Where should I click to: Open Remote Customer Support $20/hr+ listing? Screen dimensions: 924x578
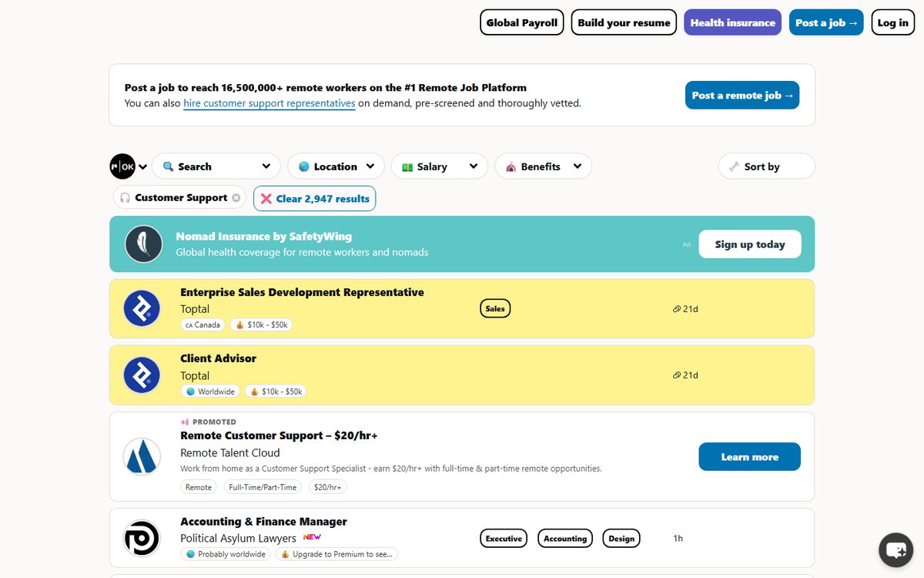point(279,435)
